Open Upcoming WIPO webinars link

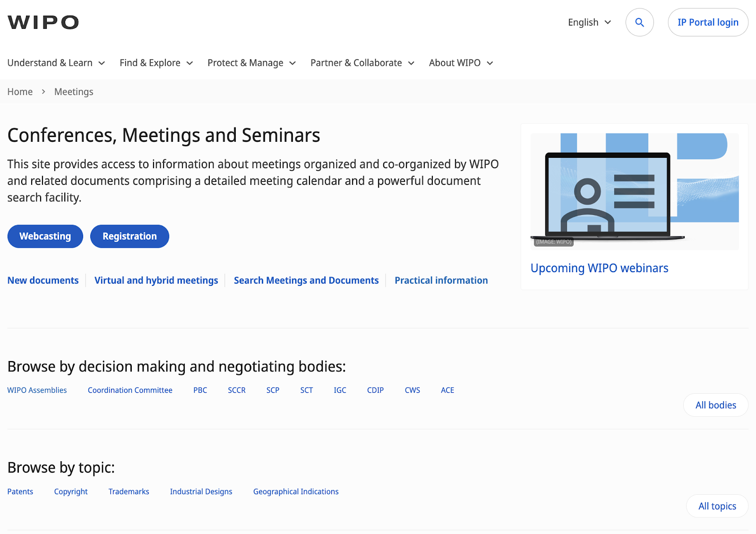(x=599, y=268)
